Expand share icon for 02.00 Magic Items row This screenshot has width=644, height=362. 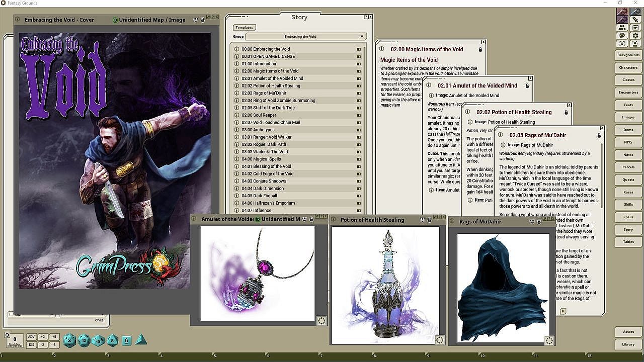point(359,71)
